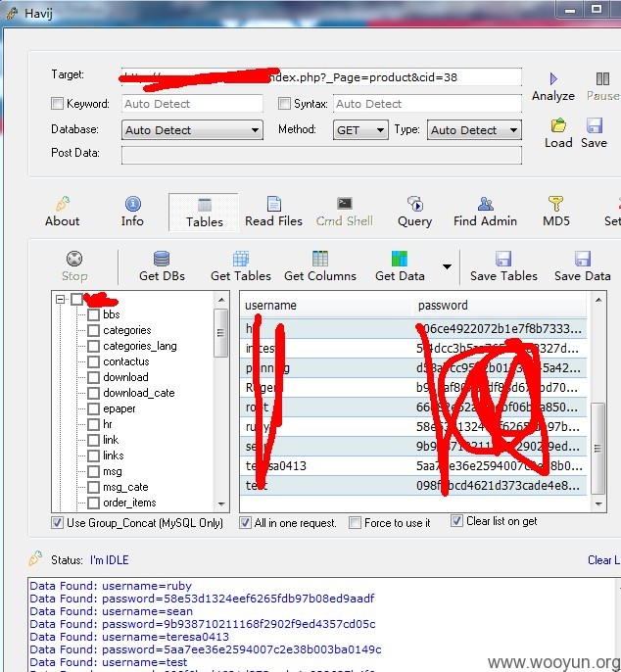
Task: Collapse the database tree root node
Action: [60, 299]
